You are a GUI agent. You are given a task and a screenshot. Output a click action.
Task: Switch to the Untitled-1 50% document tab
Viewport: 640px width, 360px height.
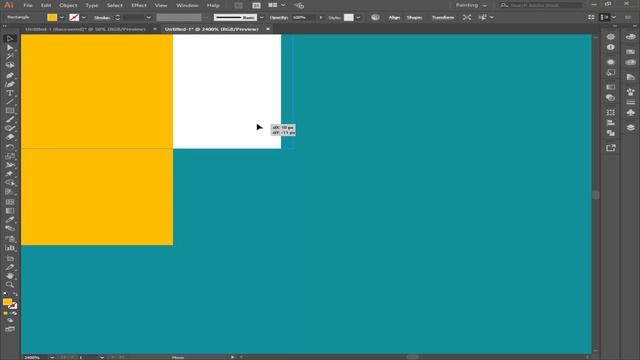point(85,29)
